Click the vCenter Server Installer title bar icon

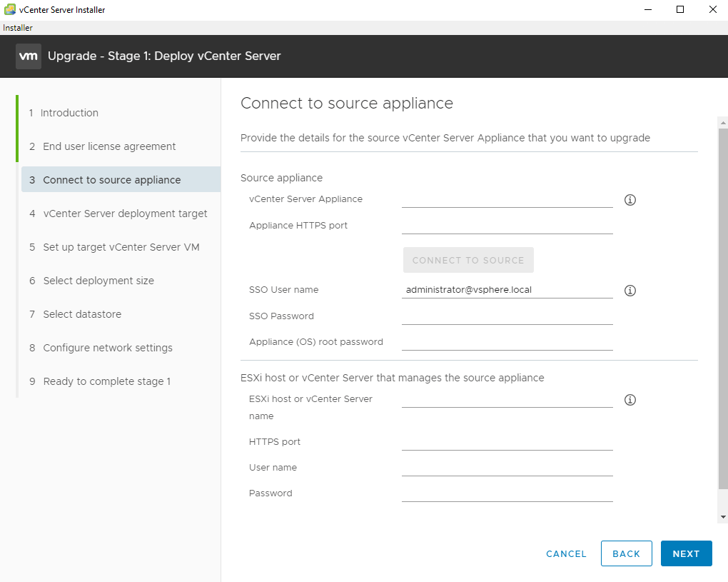click(9, 10)
